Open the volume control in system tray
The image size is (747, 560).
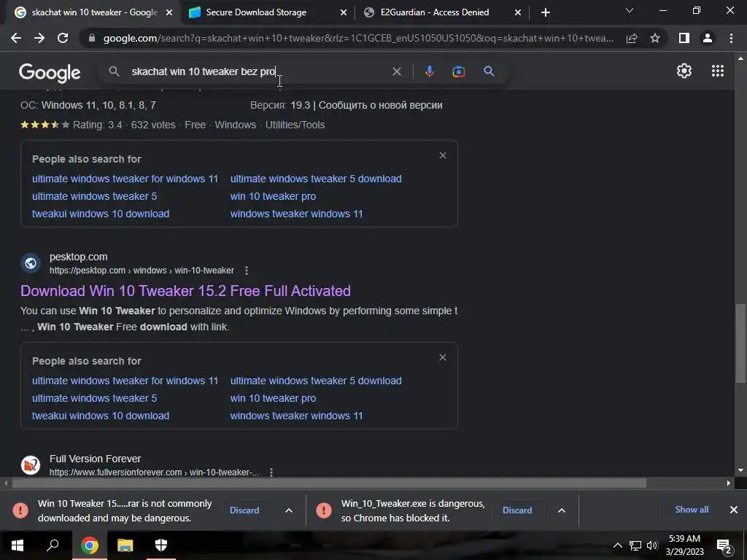pos(651,545)
